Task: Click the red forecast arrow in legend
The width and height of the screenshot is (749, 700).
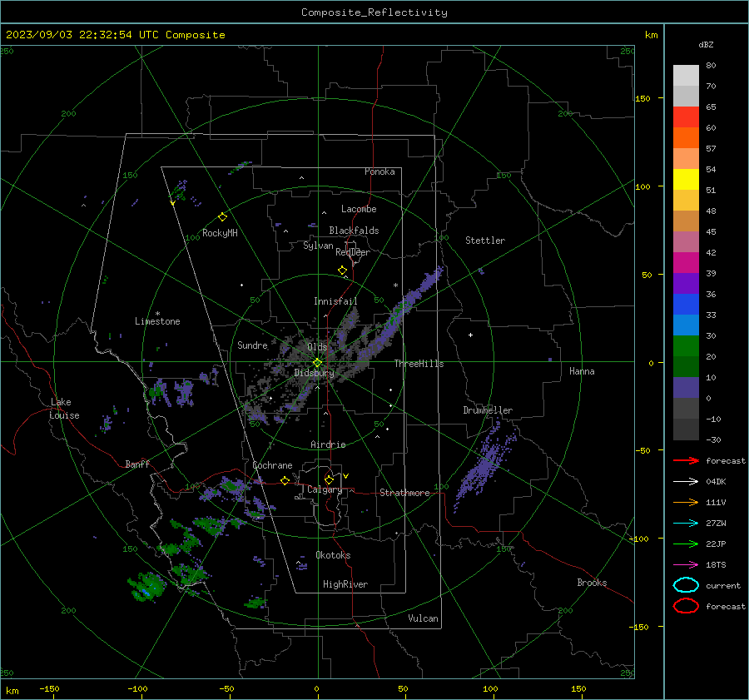Action: [x=686, y=460]
